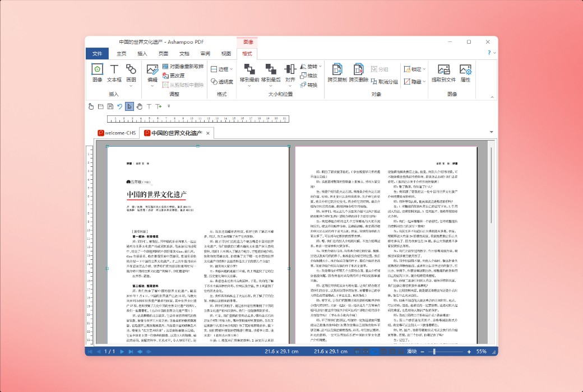Open the welcome-CHS document tab
This screenshot has height=392, width=583.
(117, 133)
